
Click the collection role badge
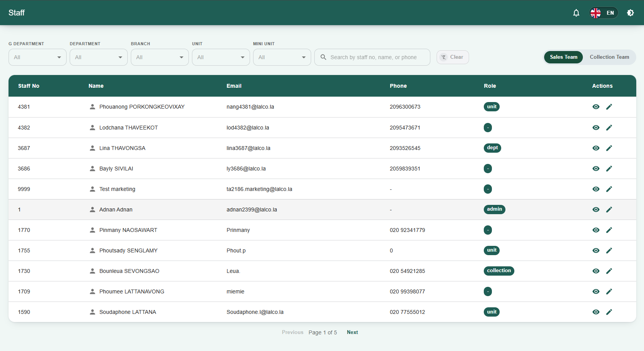[x=499, y=271]
